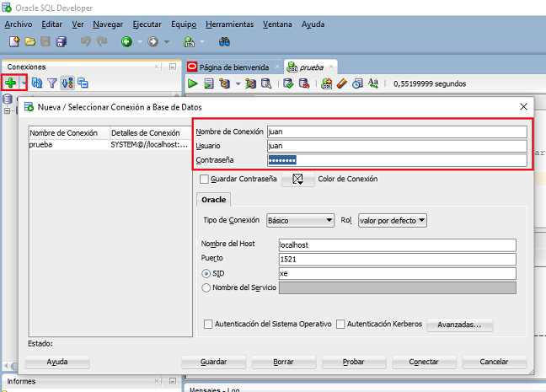
Task: Click the Run Script icon in worksheet
Action: click(209, 83)
